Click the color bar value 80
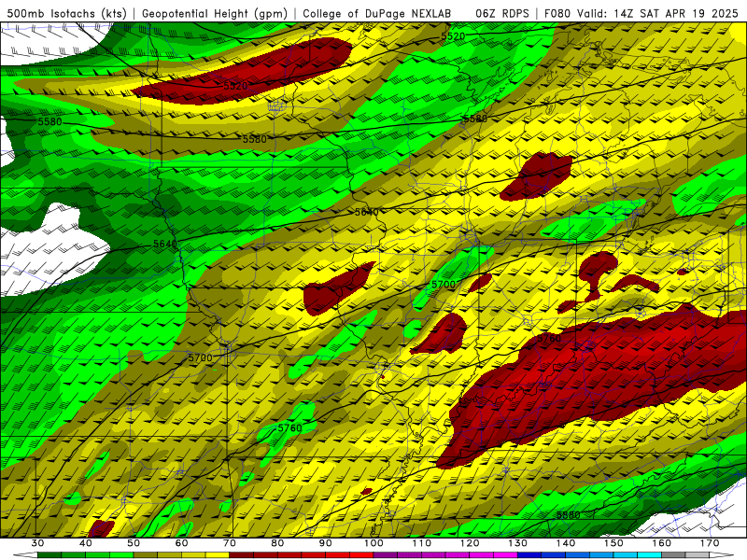Screen dimensions: 747x560 277,543
